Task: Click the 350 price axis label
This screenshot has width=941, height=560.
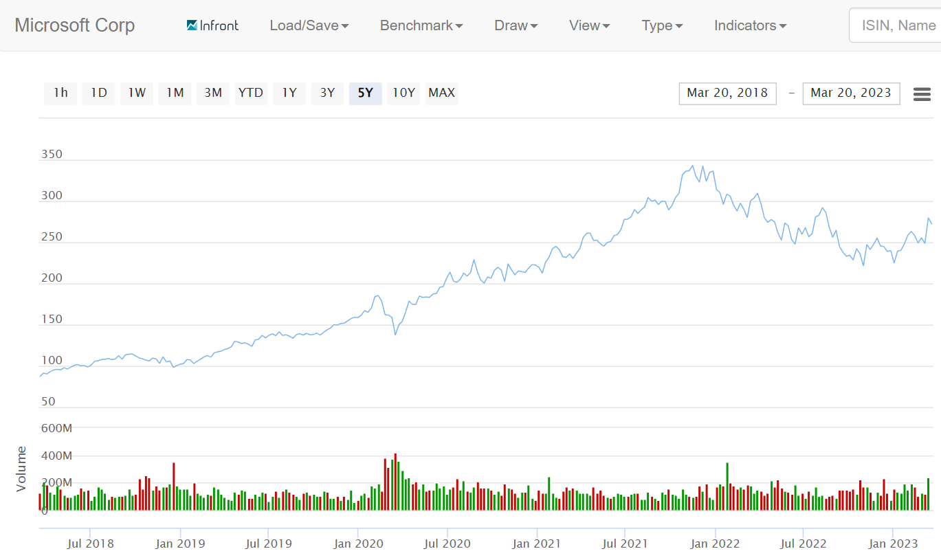Action: (x=52, y=154)
